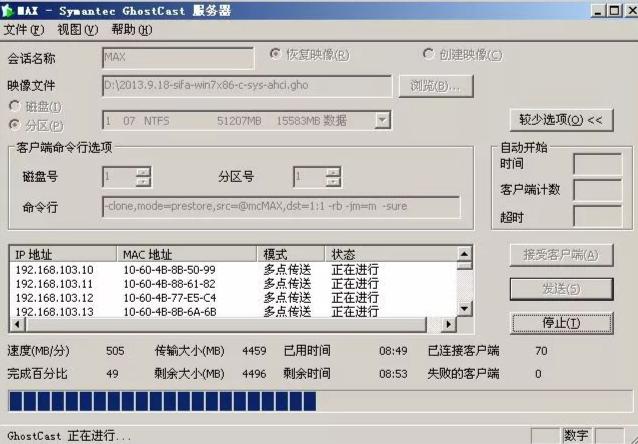Select client row 192.168.103.10
The width and height of the screenshot is (638, 444).
pos(233,269)
